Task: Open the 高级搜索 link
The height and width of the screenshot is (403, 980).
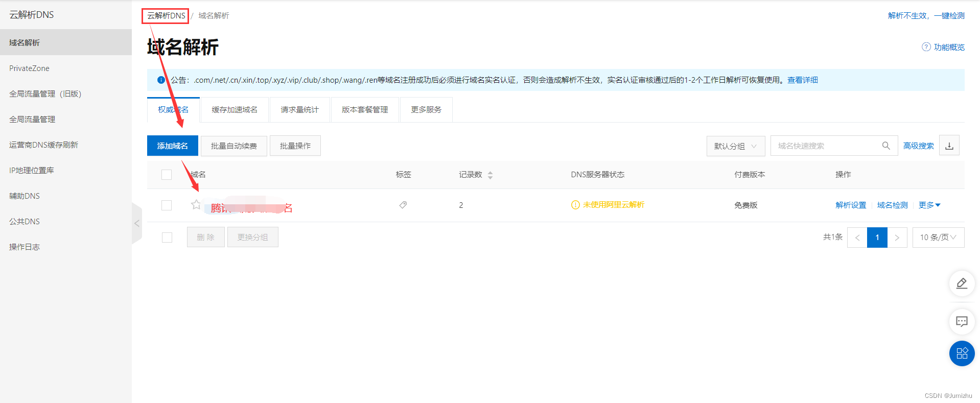Action: click(x=919, y=146)
